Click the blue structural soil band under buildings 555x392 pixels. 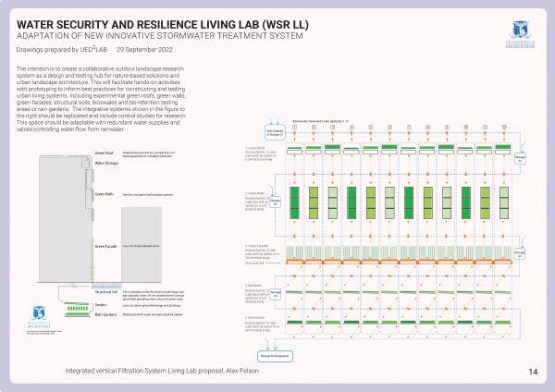tap(106, 285)
